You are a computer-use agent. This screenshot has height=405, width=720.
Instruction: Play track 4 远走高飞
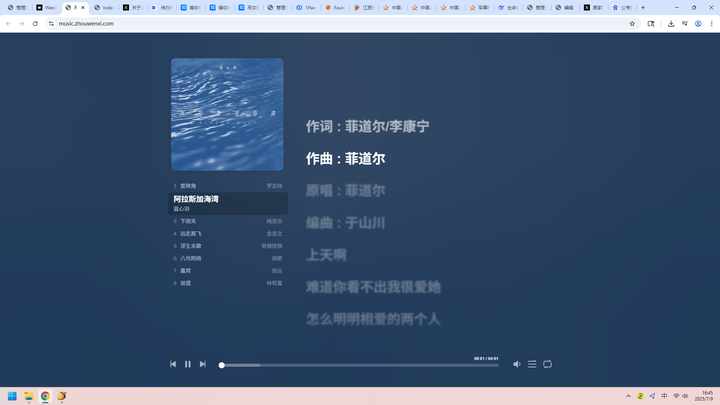(x=228, y=234)
